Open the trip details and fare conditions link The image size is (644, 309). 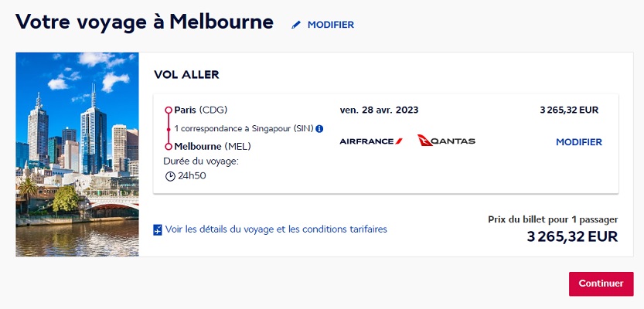pyautogui.click(x=276, y=229)
